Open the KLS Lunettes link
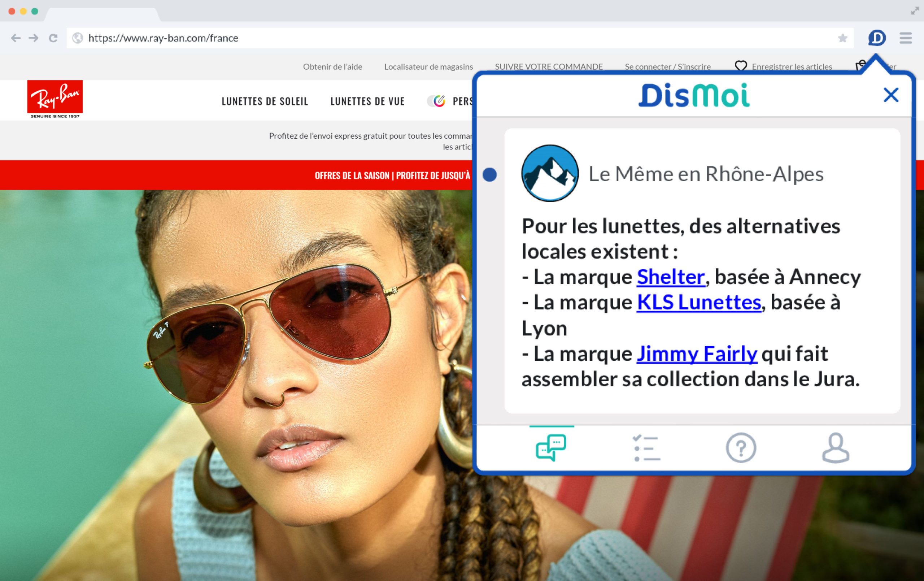Image resolution: width=924 pixels, height=581 pixels. point(698,302)
